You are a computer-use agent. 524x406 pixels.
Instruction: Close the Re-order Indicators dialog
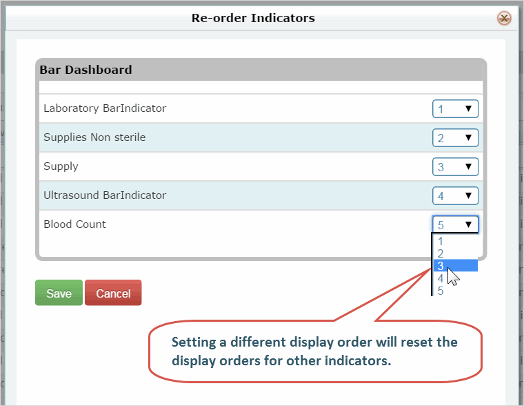tap(504, 18)
